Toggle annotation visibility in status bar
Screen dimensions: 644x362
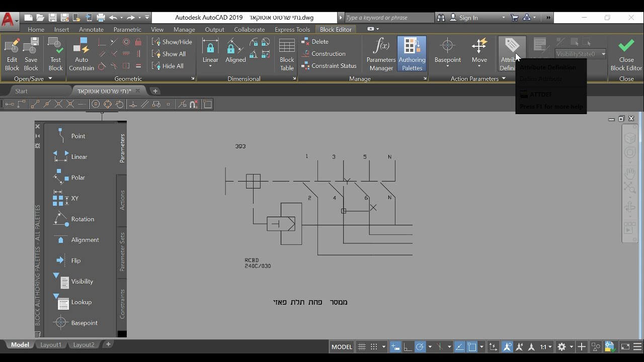pos(507,347)
